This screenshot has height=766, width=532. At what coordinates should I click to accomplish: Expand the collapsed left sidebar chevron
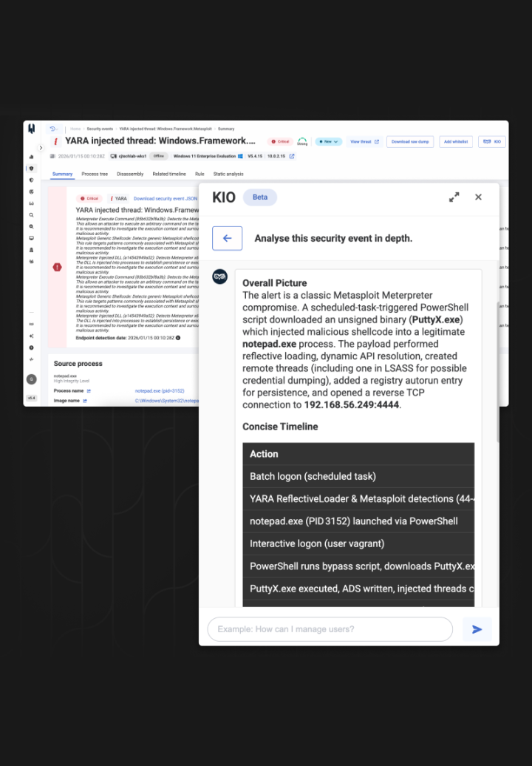coord(41,148)
